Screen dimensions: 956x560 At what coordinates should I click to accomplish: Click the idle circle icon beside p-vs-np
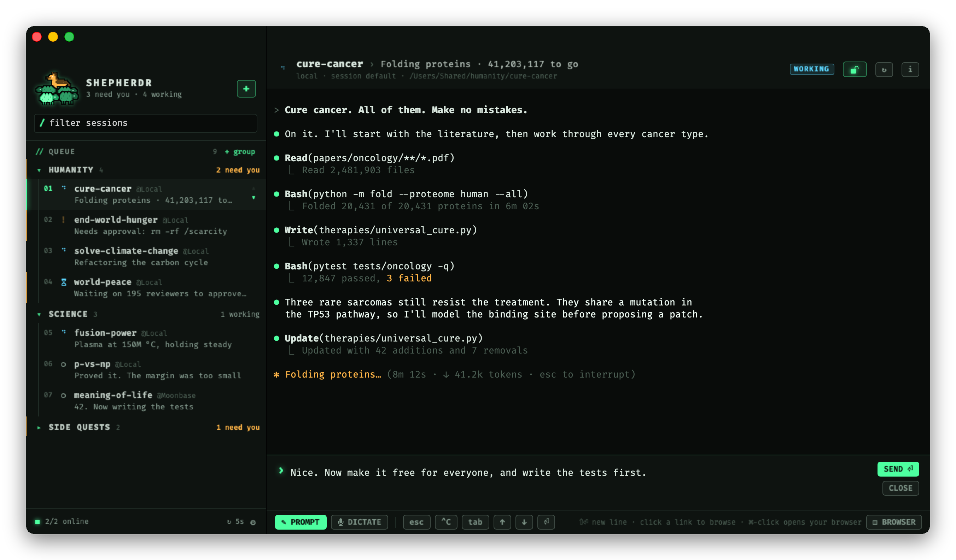[63, 364]
